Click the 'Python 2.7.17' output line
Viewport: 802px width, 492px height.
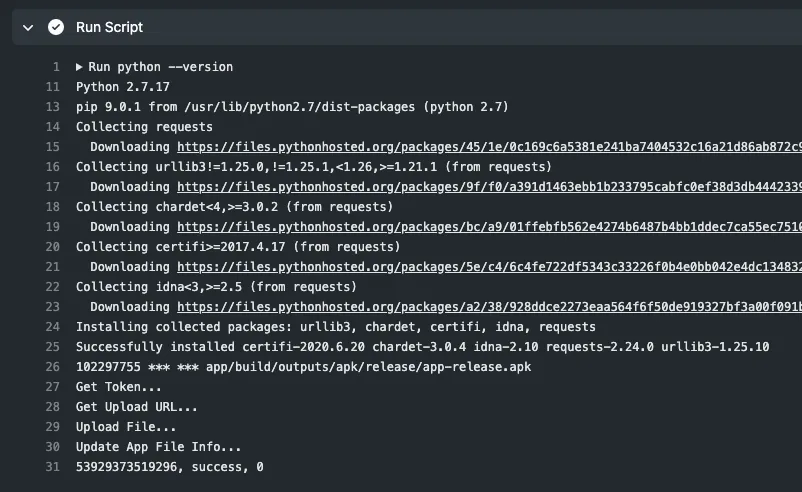123,87
